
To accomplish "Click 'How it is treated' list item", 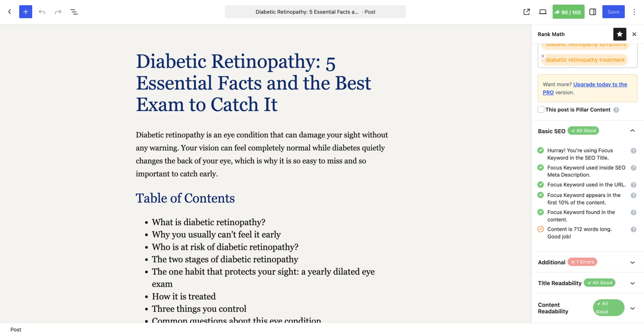I will 184,296.
